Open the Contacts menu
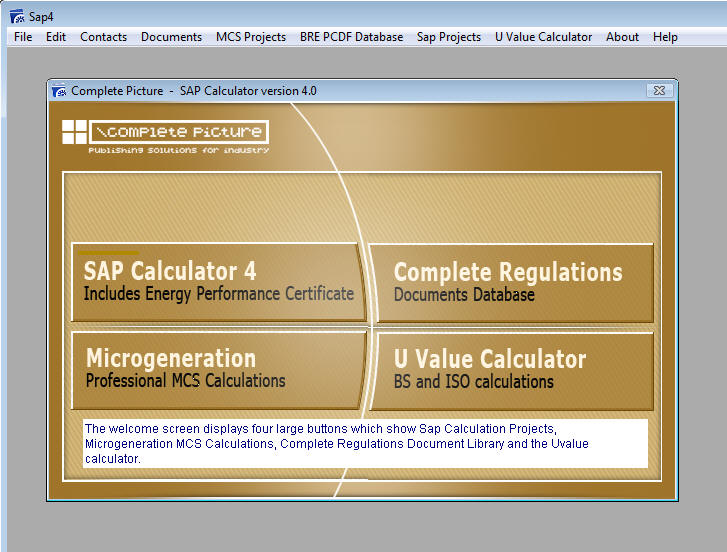727x552 pixels. pos(103,37)
